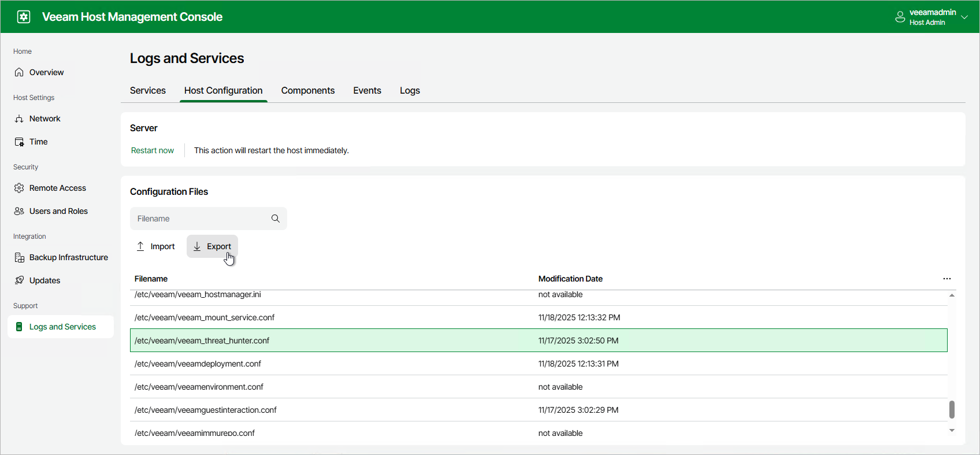The width and height of the screenshot is (980, 455).
Task: Click the Updates rocket icon
Action: 19,280
